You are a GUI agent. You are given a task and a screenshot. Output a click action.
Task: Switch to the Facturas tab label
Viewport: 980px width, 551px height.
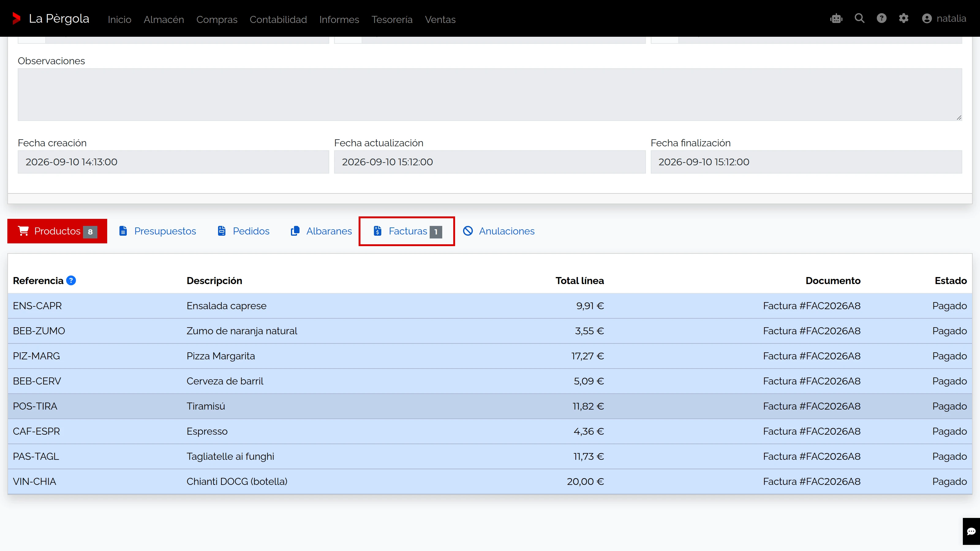(408, 231)
